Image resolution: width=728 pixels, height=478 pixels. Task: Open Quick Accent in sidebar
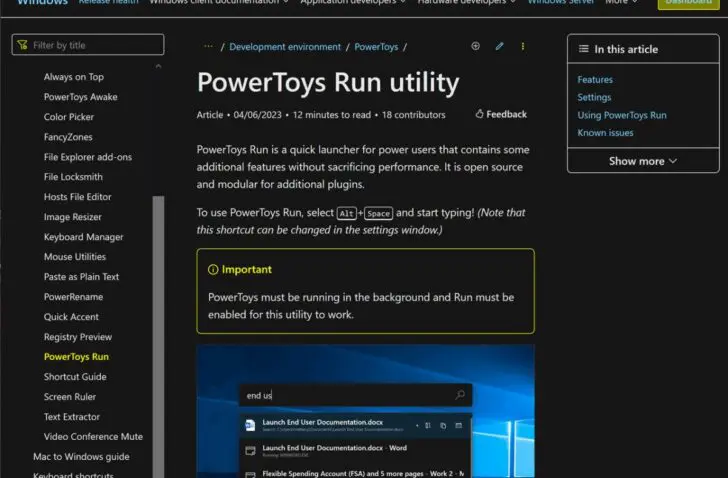71,317
